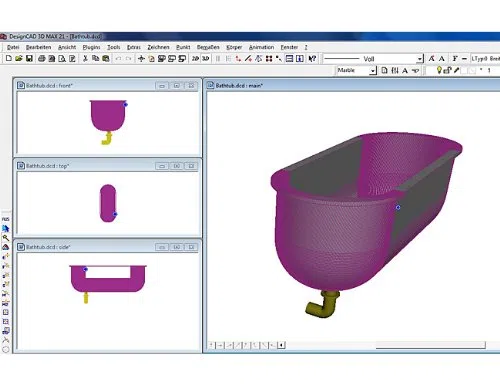Select the magnifier zoom tool in sidebar
Screen dimensions: 500x385
pyautogui.click(x=6, y=238)
